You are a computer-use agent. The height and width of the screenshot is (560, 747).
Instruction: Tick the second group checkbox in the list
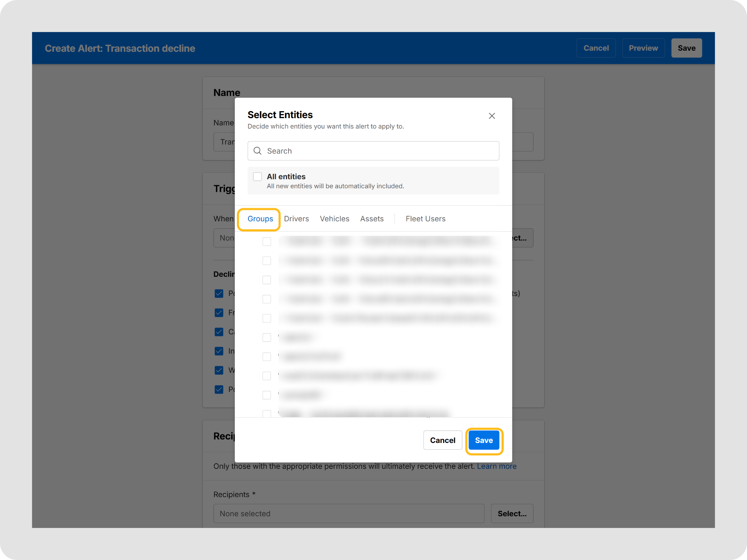[267, 261]
